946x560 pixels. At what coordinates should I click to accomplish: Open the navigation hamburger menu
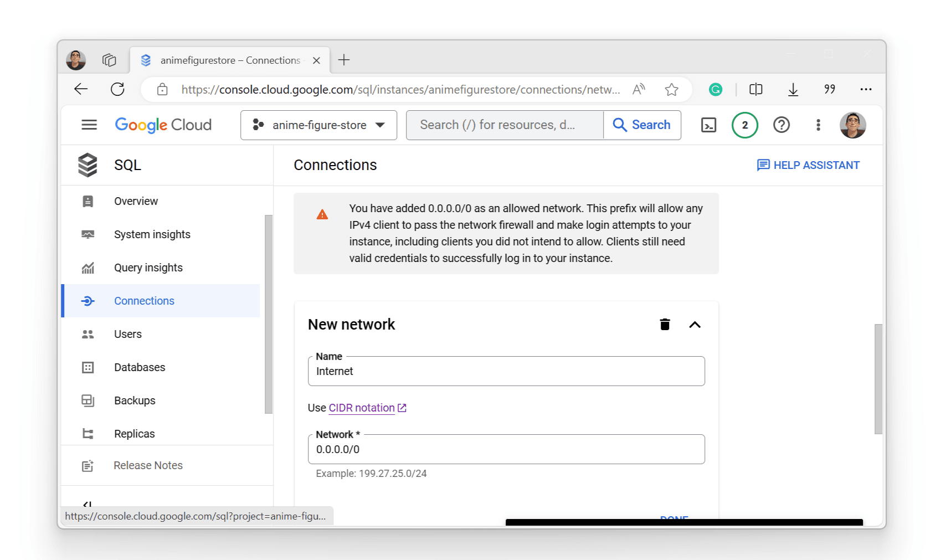pyautogui.click(x=89, y=125)
